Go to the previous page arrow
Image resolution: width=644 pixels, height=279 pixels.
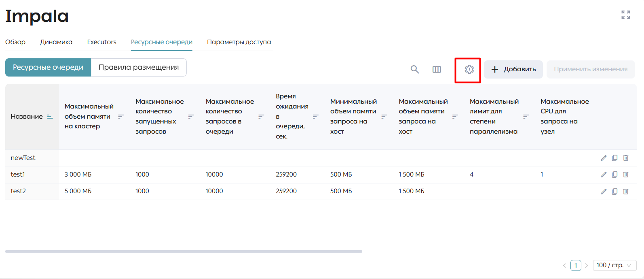coord(565,266)
